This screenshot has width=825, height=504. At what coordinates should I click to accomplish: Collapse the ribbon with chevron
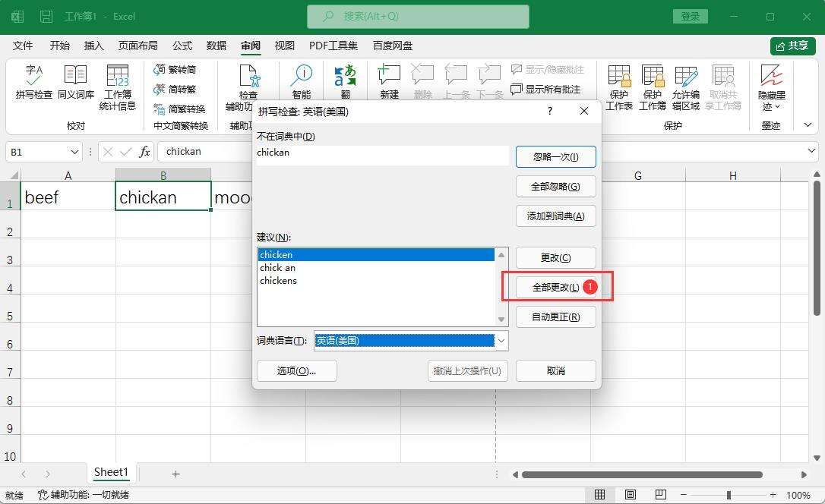(x=808, y=125)
